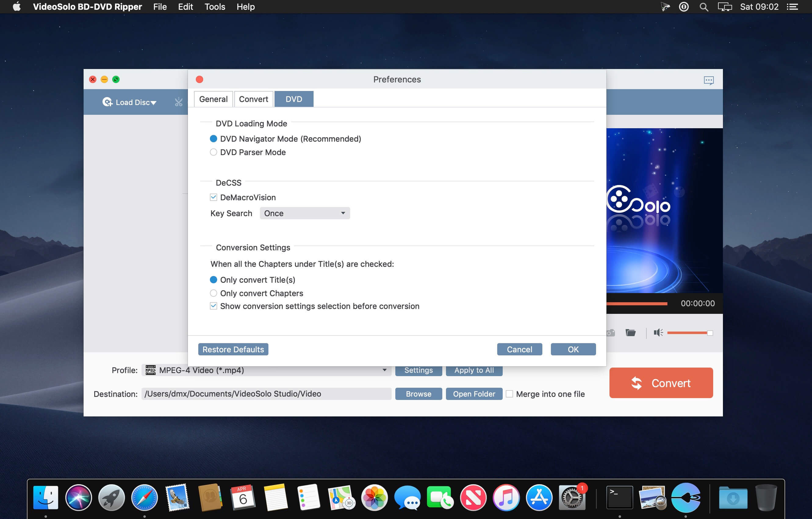The image size is (812, 519).
Task: Open Spotlight search in menu bar
Action: [704, 7]
